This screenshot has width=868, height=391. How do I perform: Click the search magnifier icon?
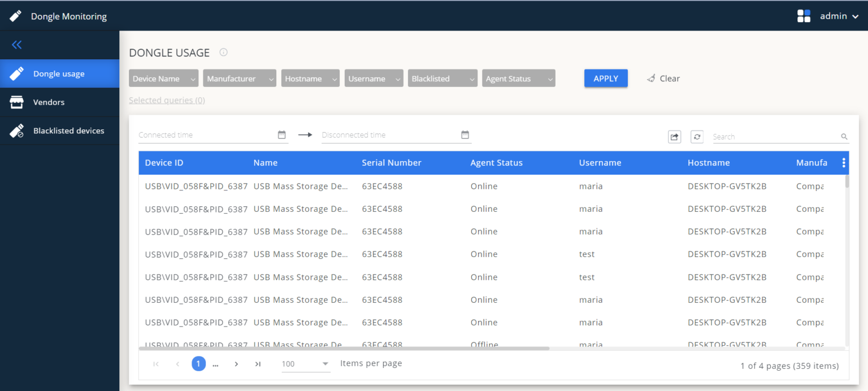point(844,136)
